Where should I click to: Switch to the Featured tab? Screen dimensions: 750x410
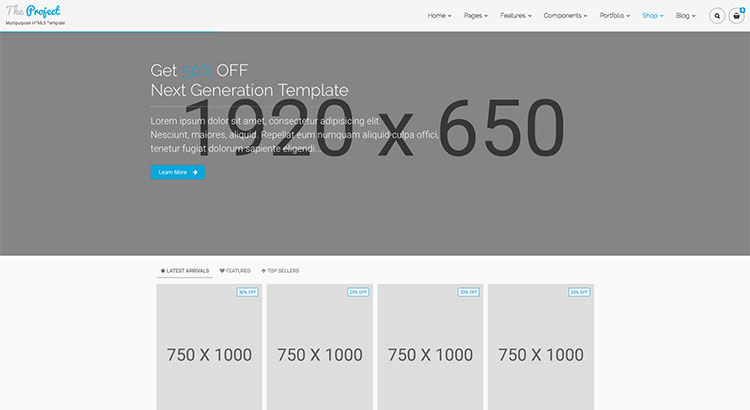point(235,271)
